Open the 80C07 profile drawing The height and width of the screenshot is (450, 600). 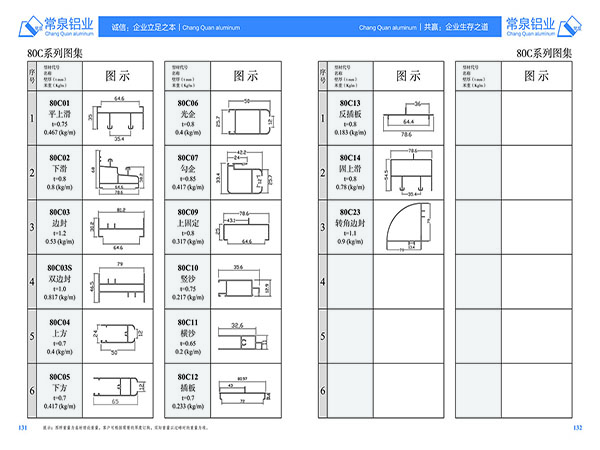point(245,172)
